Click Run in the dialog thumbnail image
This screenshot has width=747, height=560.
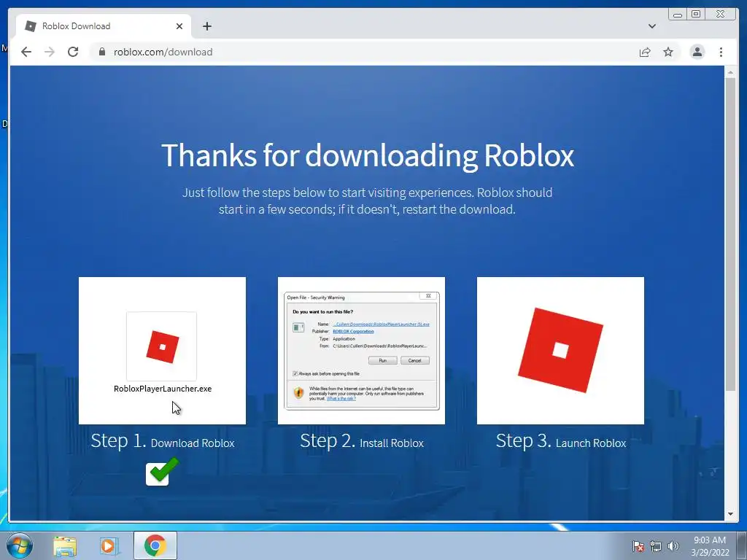[382, 360]
